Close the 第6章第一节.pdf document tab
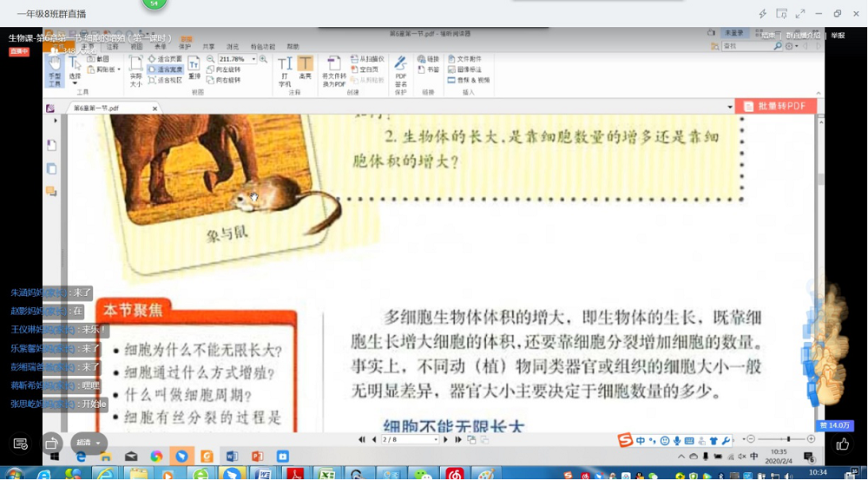868x480 pixels. tap(155, 108)
